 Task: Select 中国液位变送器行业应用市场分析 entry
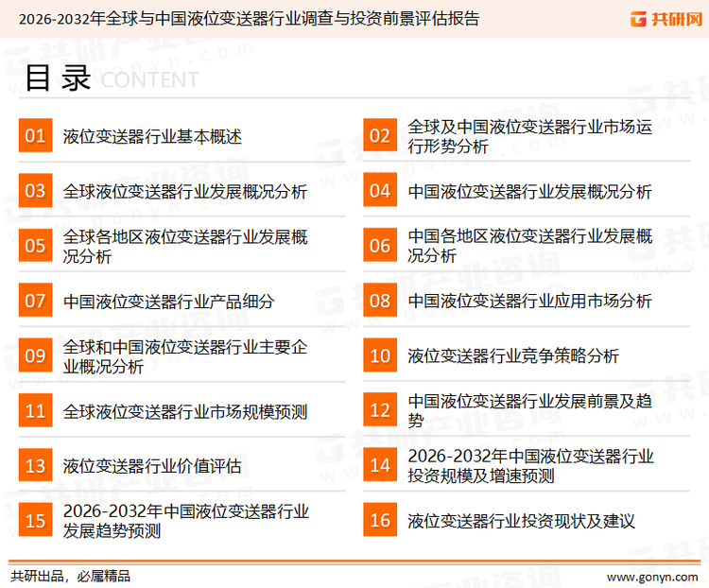tap(529, 301)
